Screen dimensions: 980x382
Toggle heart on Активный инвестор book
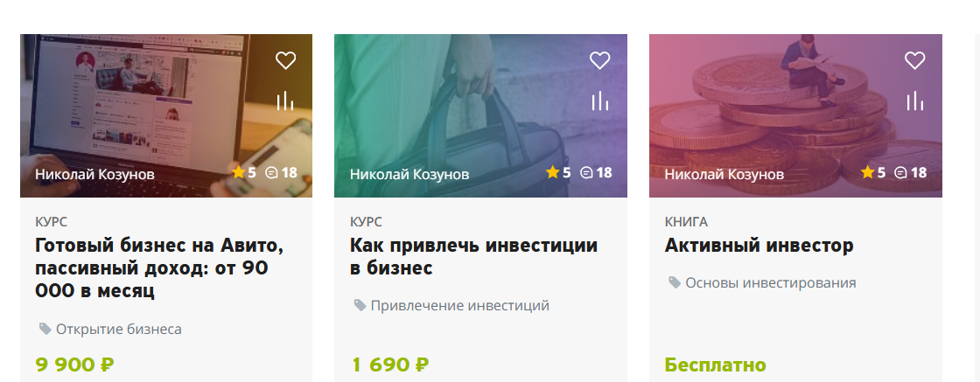[x=915, y=60]
